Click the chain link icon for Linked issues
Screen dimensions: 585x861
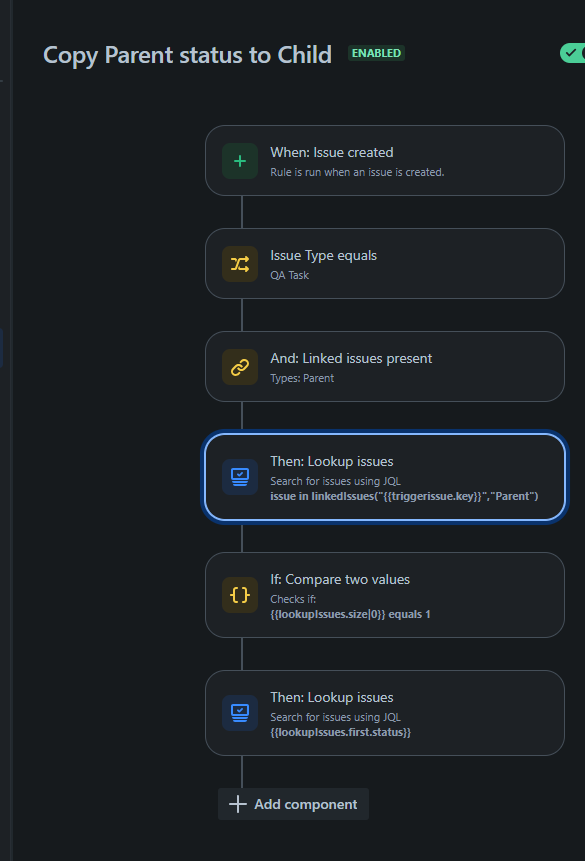coord(240,367)
